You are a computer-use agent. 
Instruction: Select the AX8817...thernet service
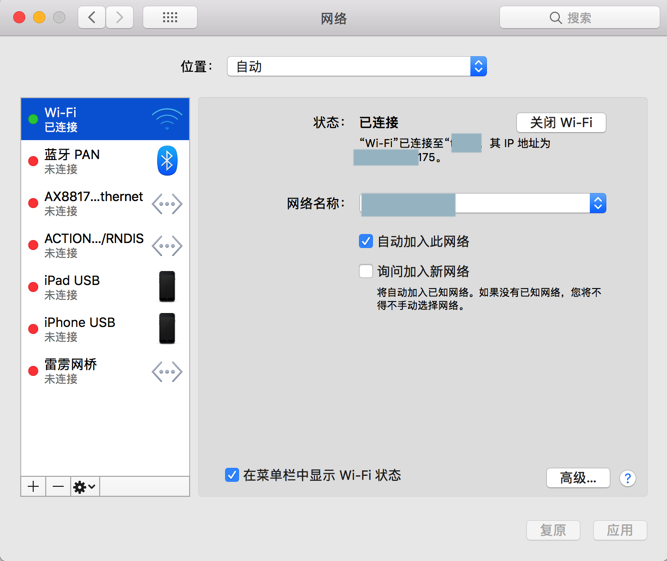[x=105, y=203]
